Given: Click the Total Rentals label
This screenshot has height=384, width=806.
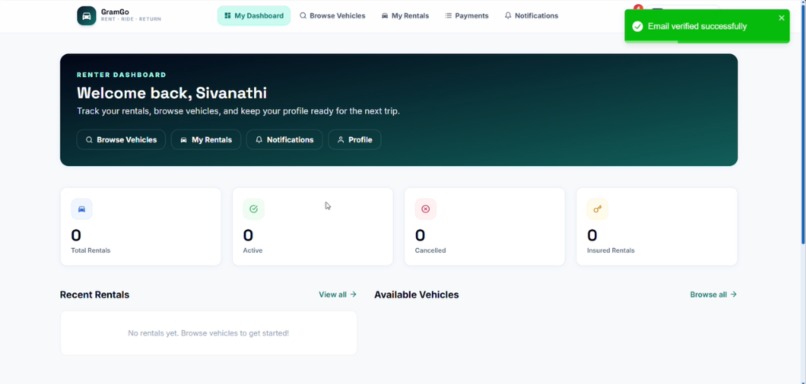Looking at the screenshot, I should [x=90, y=250].
